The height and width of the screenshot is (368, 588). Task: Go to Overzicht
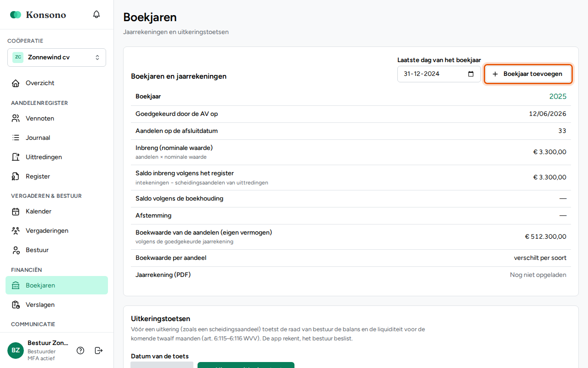pos(57,83)
